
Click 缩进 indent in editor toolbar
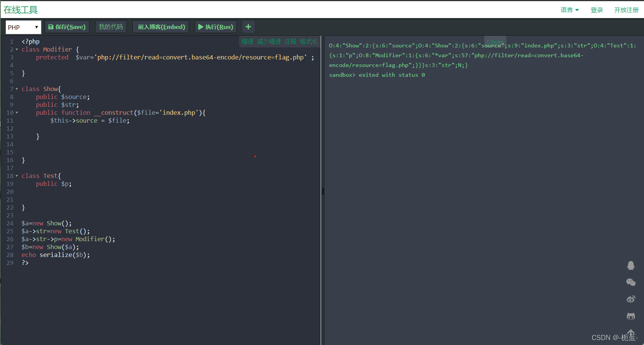click(247, 41)
